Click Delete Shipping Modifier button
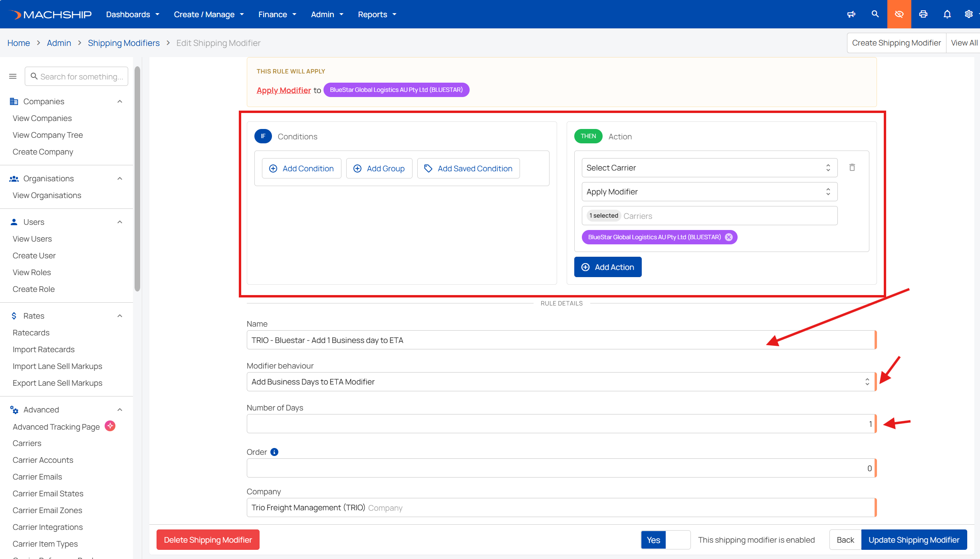The image size is (980, 559). tap(208, 540)
